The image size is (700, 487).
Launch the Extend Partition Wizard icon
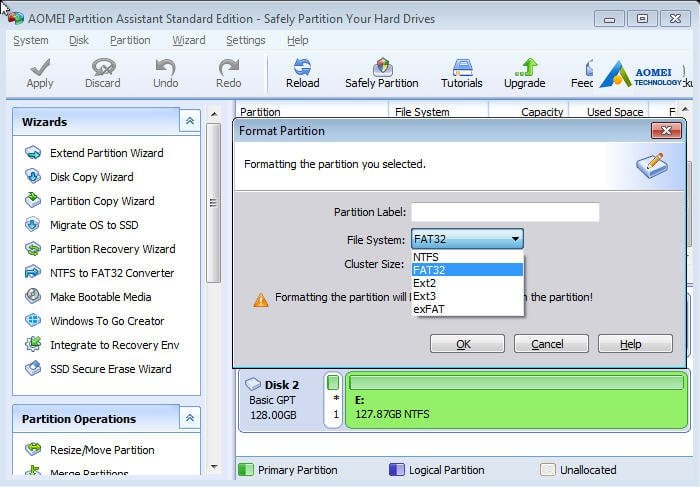(33, 153)
